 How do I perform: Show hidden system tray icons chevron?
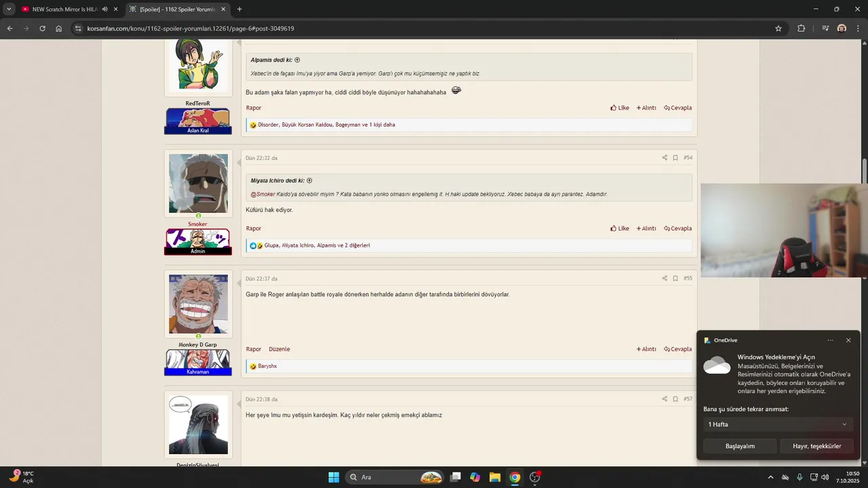(x=770, y=477)
